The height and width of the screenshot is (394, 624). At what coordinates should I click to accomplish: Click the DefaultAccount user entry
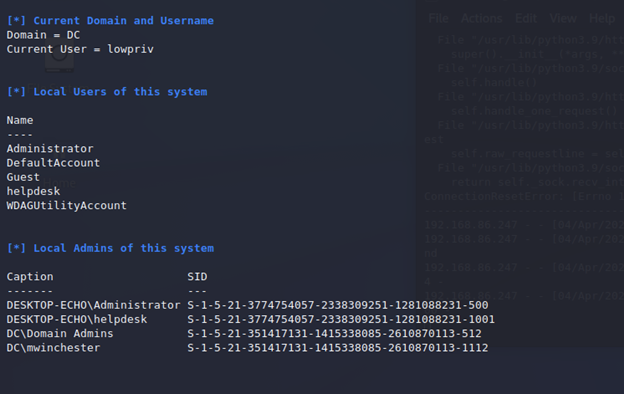point(53,163)
